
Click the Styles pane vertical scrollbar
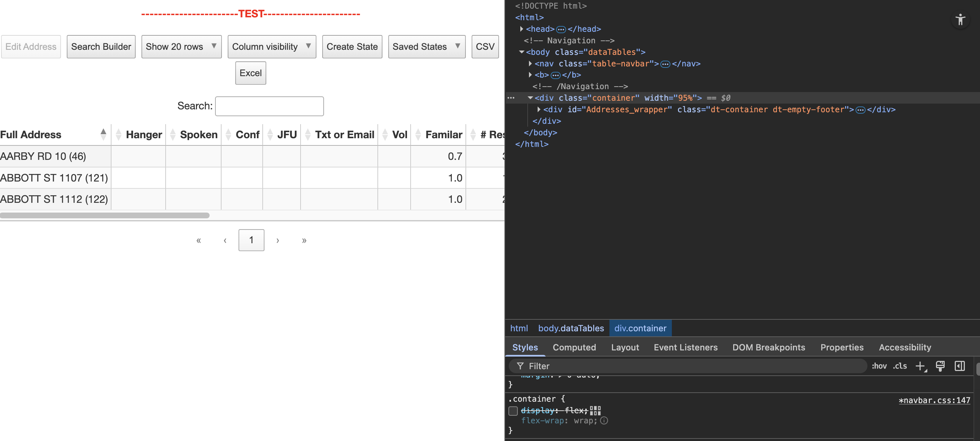tap(978, 369)
